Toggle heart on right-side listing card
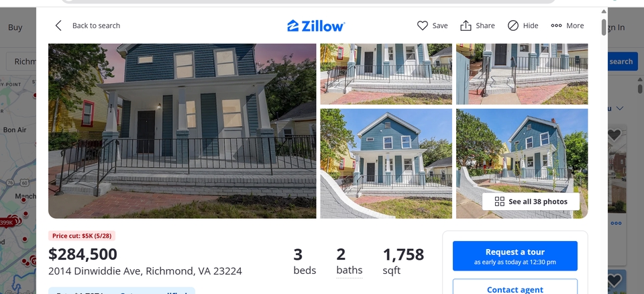This screenshot has width=644, height=294. coord(614,134)
